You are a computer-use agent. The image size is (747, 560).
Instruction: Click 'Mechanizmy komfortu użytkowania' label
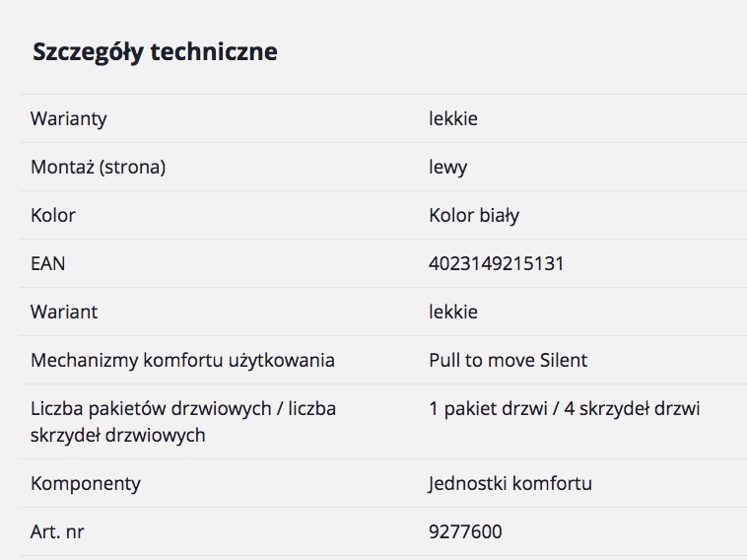pos(182,361)
